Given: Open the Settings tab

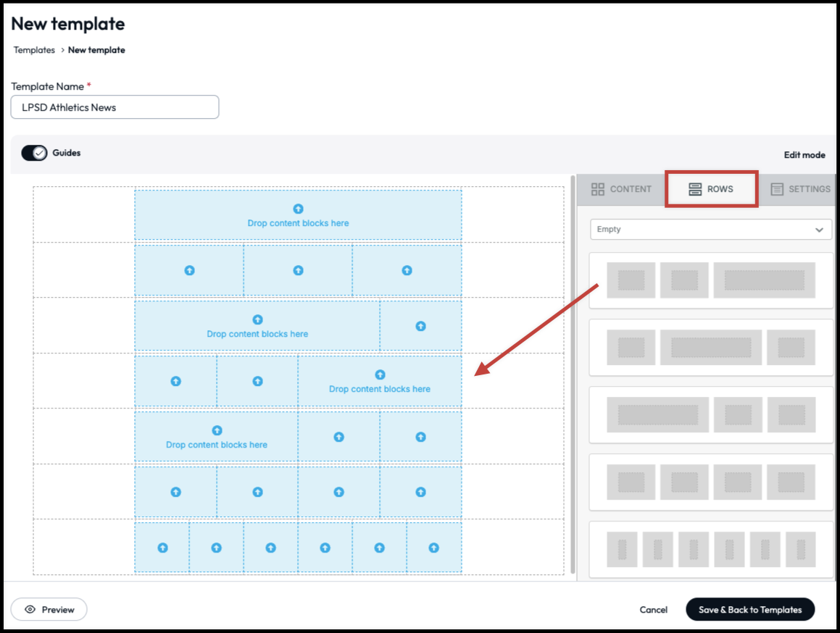Looking at the screenshot, I should click(x=800, y=189).
